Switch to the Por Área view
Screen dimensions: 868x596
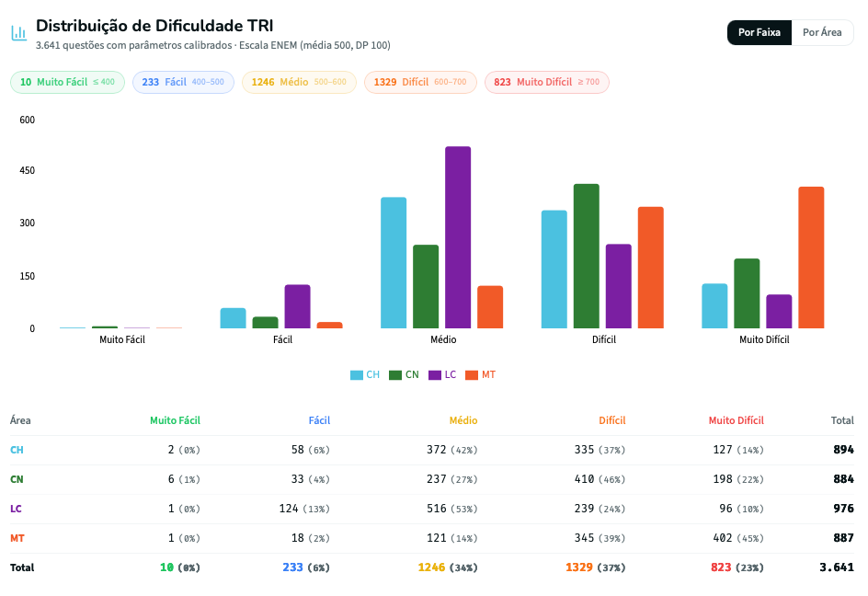[x=822, y=33]
